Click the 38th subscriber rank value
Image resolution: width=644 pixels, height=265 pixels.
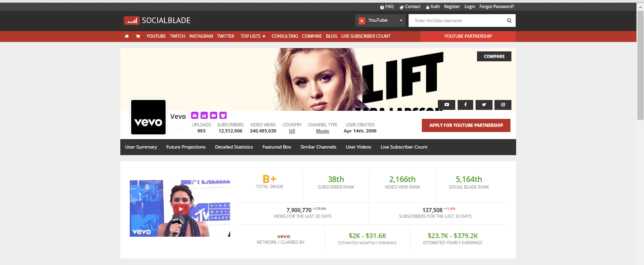(336, 179)
